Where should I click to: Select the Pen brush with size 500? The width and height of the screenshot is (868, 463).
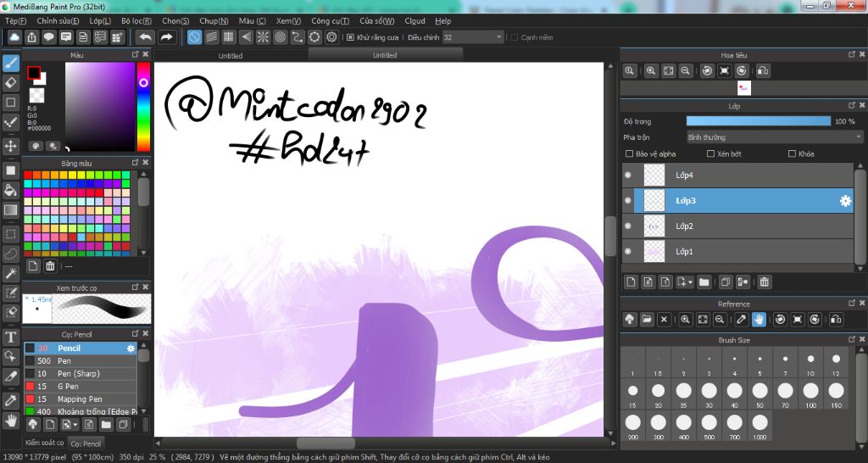[81, 360]
